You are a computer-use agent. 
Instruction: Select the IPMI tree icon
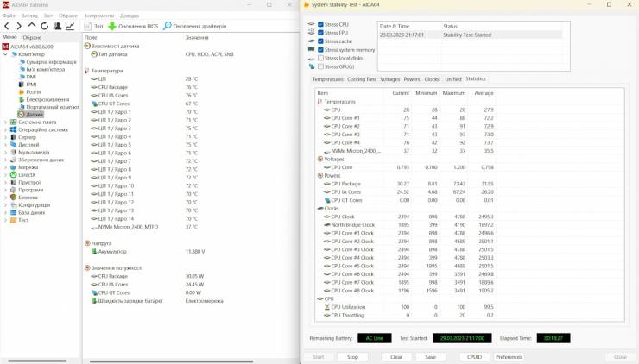point(22,85)
